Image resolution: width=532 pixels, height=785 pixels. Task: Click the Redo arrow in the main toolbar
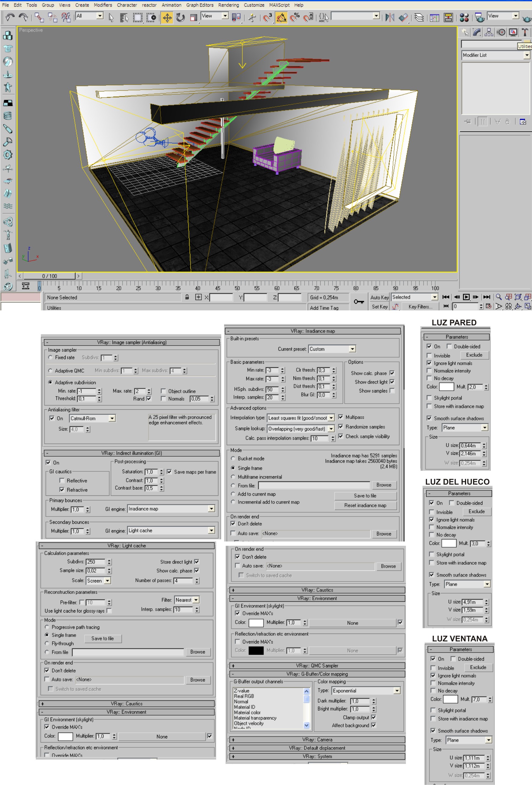23,17
